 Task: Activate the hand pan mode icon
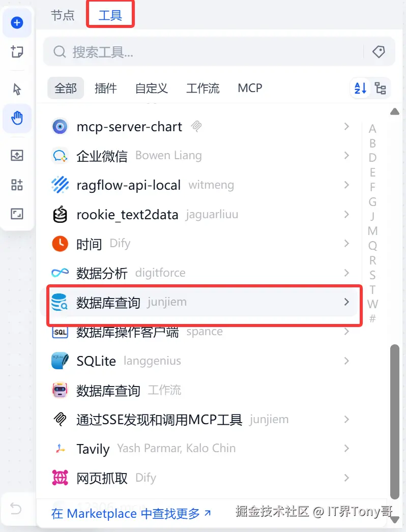(x=17, y=118)
